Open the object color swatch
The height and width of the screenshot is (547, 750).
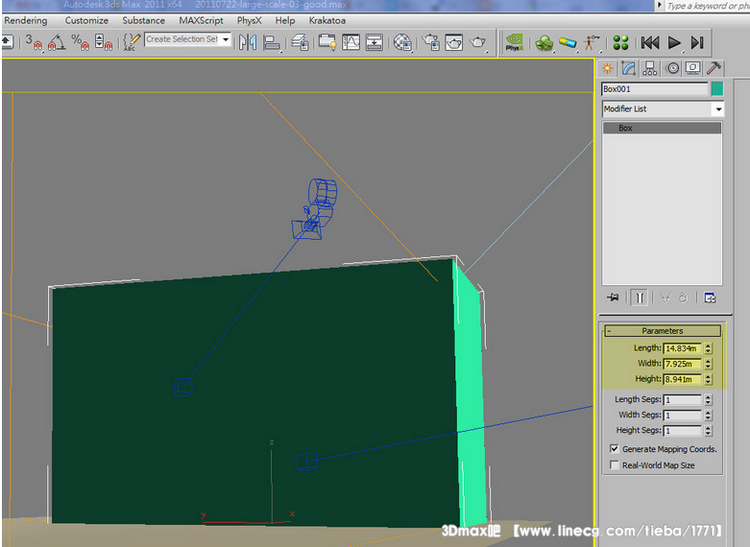(717, 89)
